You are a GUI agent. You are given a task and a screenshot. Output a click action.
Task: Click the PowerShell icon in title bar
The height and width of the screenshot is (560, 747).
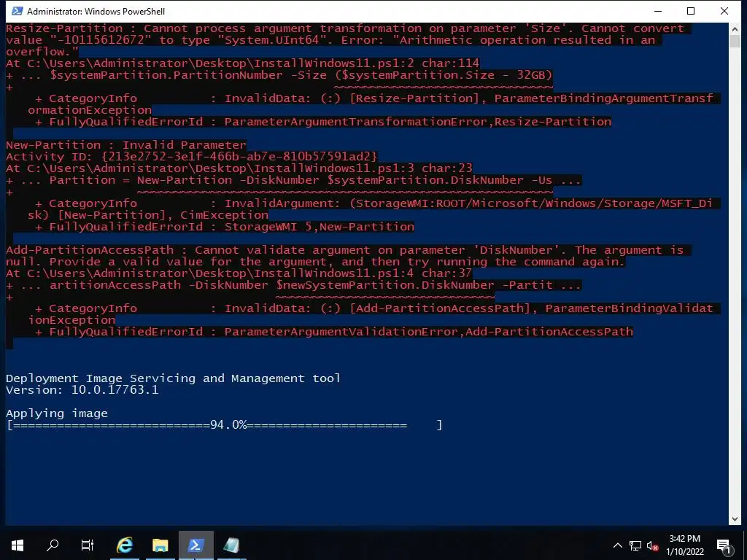coord(16,11)
